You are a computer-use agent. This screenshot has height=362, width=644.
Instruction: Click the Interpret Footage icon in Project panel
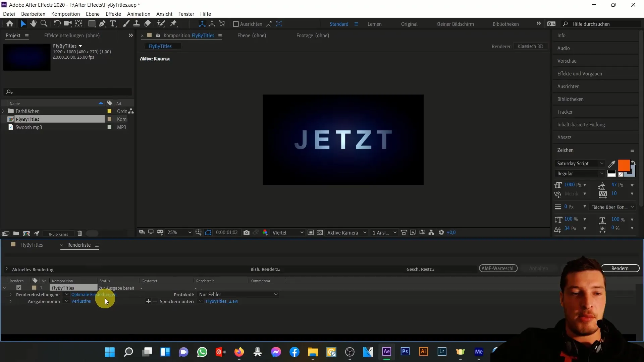tap(5, 234)
